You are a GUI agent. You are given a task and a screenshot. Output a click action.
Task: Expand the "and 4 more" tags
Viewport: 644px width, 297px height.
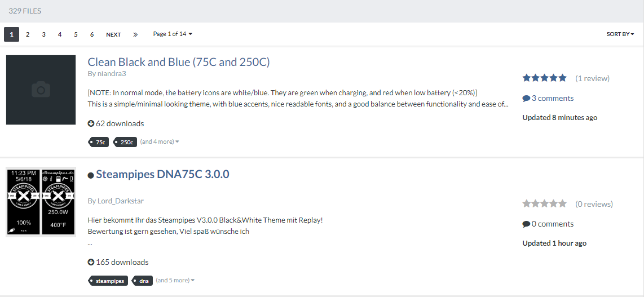[x=160, y=142]
